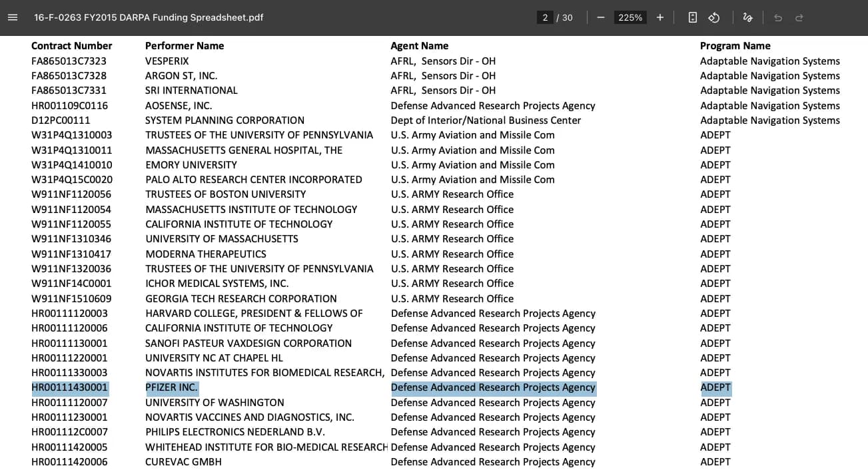Click ARGON ST, INC. performer cell
868x470 pixels.
pos(181,76)
